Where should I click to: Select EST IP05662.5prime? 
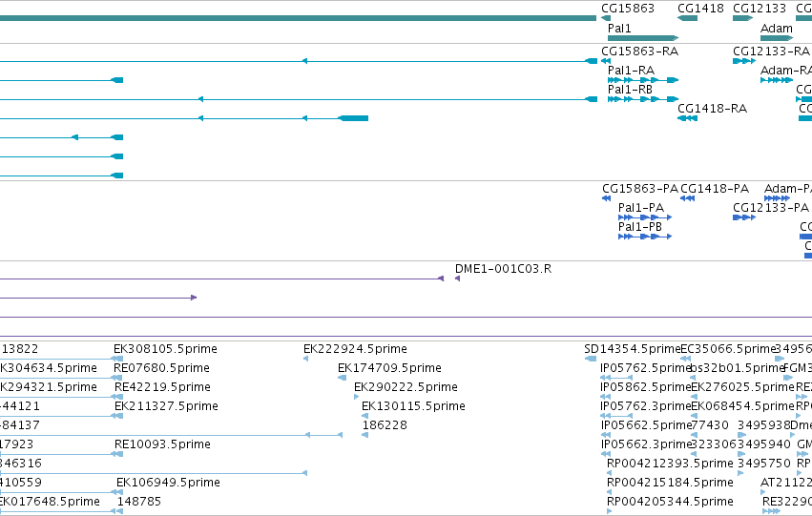point(646,426)
